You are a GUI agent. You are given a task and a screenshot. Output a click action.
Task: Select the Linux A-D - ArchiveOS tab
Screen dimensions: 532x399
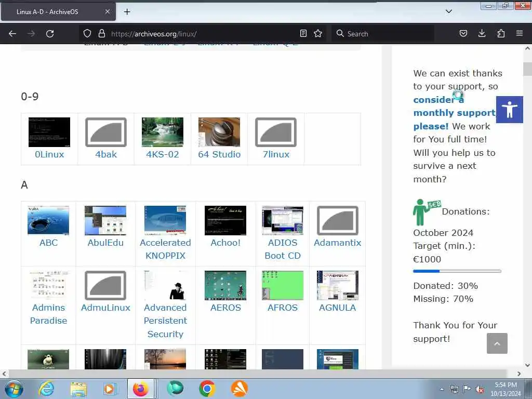click(x=58, y=11)
